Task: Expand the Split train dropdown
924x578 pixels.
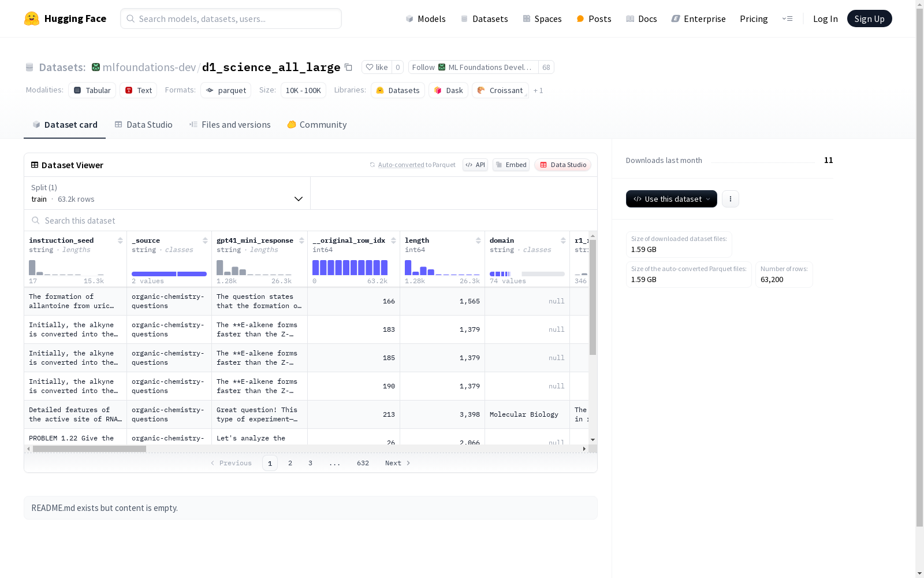Action: click(x=167, y=193)
